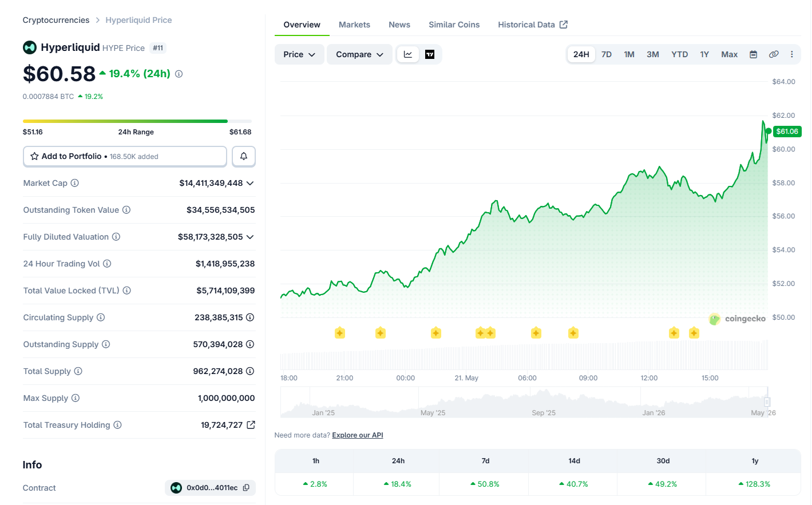The width and height of the screenshot is (812, 505).
Task: Click the 1y 128.3% performance cell
Action: (754, 484)
